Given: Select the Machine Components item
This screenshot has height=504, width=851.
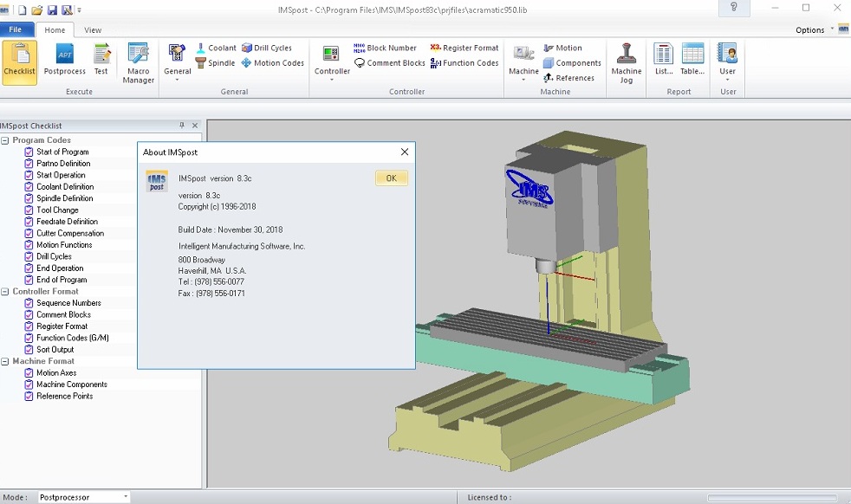Looking at the screenshot, I should [72, 384].
